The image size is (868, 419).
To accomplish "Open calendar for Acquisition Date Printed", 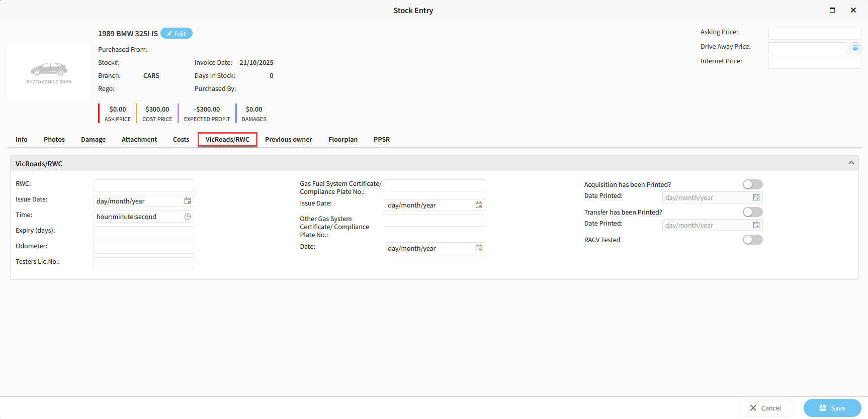I will 756,197.
